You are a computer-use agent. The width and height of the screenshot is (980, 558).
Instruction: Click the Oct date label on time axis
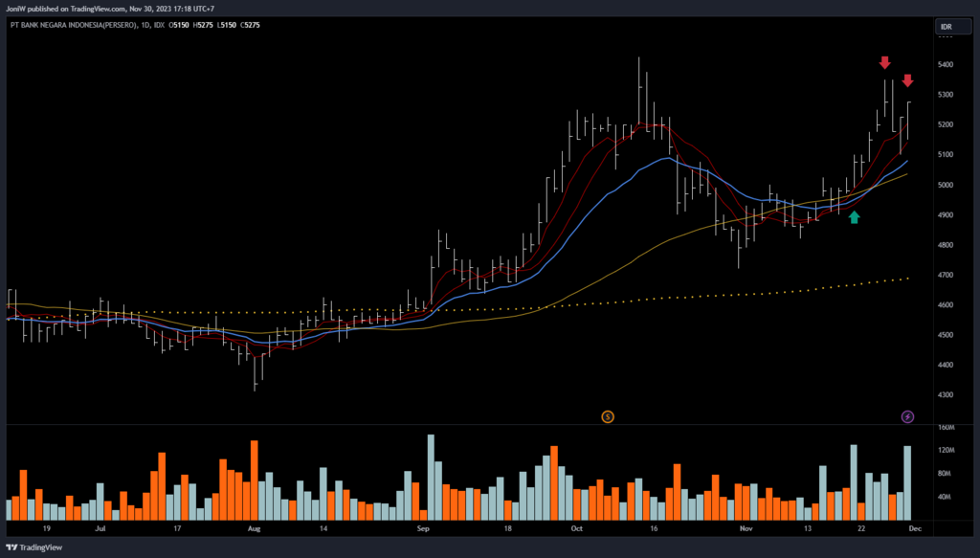tap(575, 527)
